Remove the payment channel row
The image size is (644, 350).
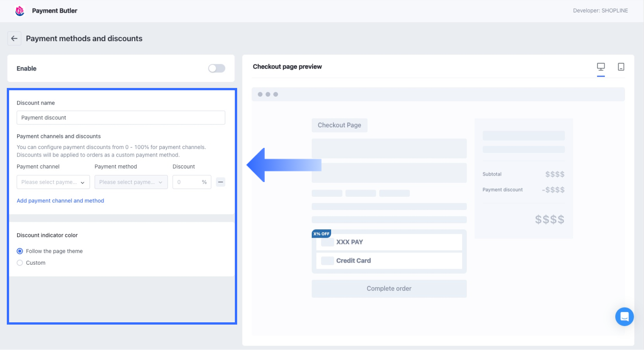(x=220, y=182)
